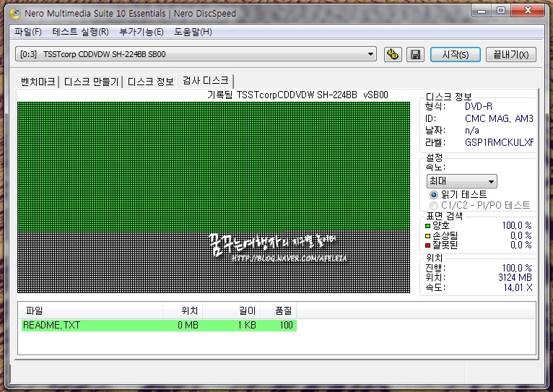
Task: Click the 진행 progress value 100.0 %
Action: (x=517, y=269)
